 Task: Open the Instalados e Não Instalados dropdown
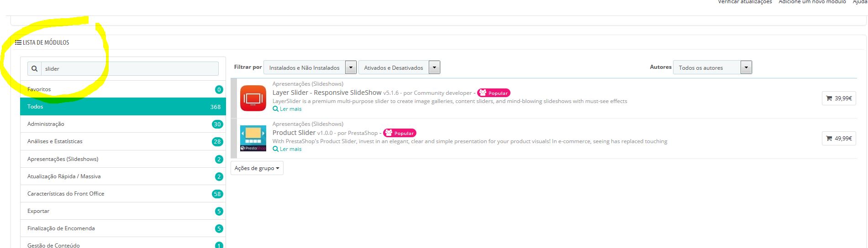(310, 67)
